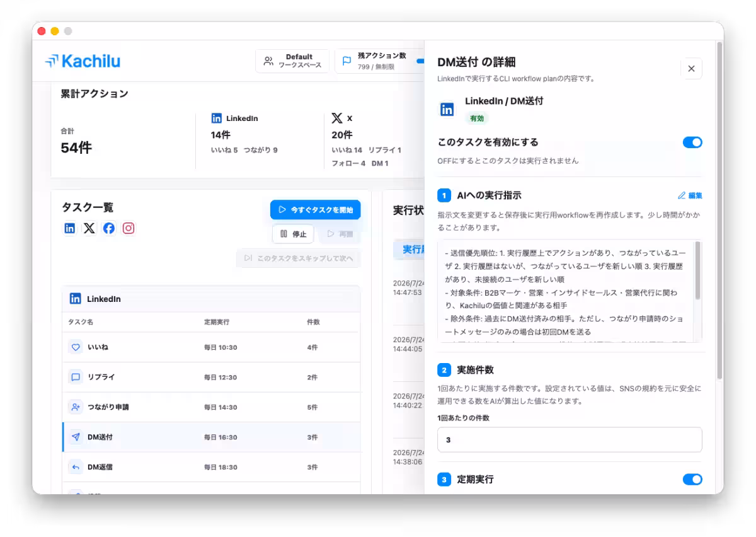Click the reply arrow icon for DM返信 task
Viewport: 756px width, 537px height.
tap(76, 467)
